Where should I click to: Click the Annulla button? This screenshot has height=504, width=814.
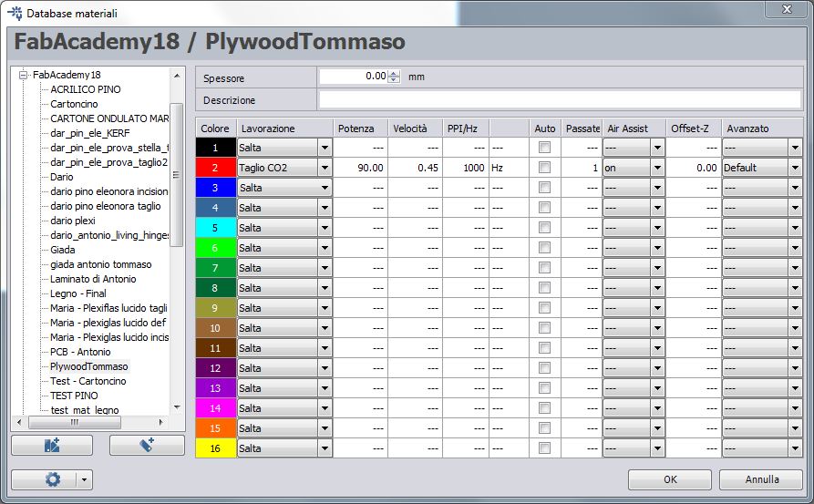(761, 479)
